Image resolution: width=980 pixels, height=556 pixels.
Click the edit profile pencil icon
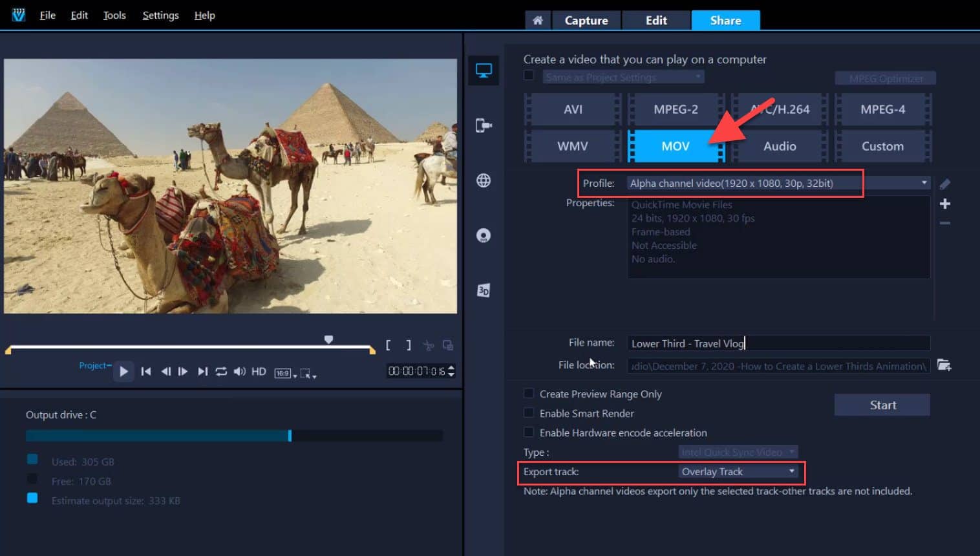point(944,184)
